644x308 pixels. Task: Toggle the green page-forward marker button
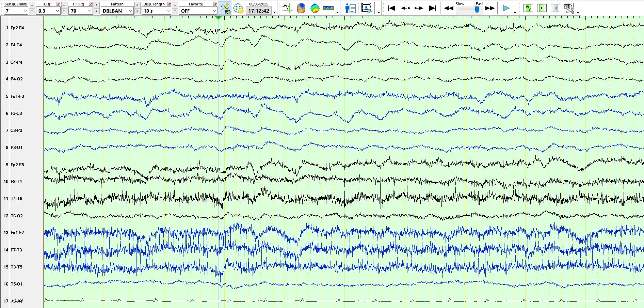542,8
